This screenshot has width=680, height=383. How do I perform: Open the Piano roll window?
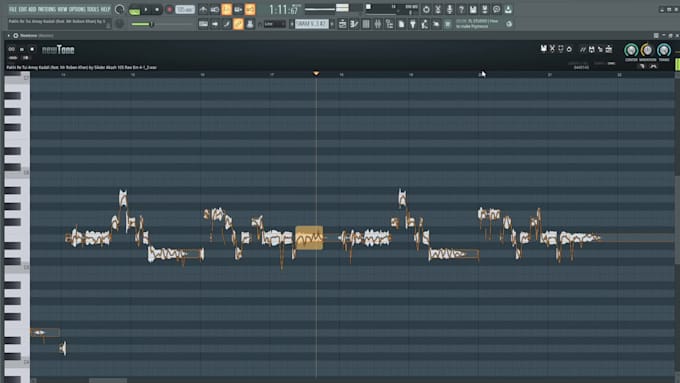354,24
